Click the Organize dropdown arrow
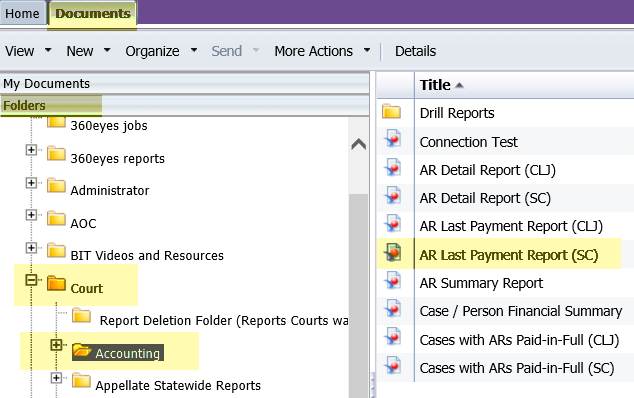 tap(194, 51)
